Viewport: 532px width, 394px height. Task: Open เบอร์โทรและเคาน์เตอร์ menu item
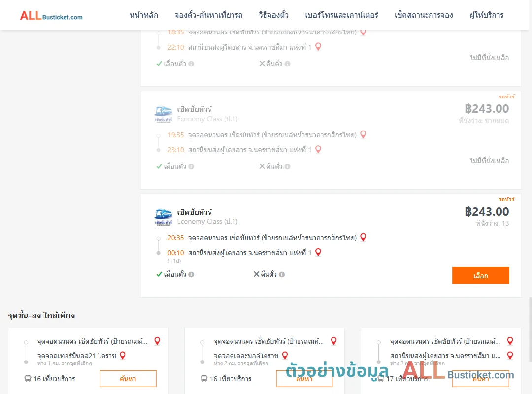click(341, 15)
